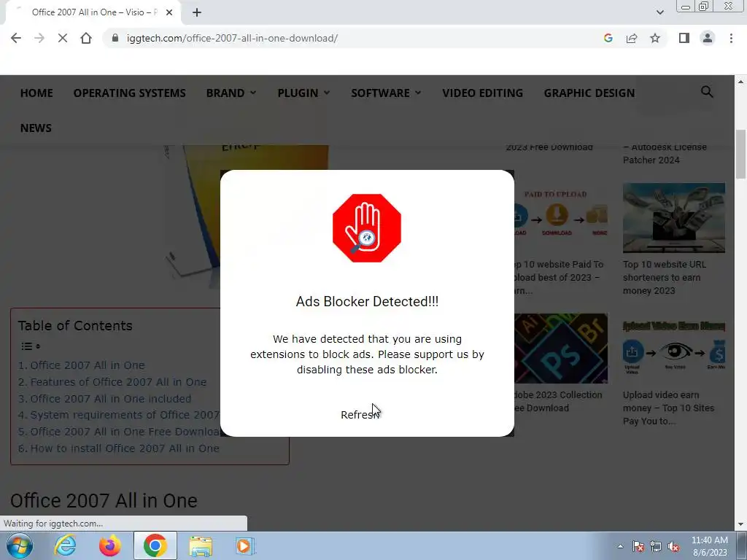Viewport: 747px width, 560px height.
Task: Open Windows Start menu
Action: 20,545
